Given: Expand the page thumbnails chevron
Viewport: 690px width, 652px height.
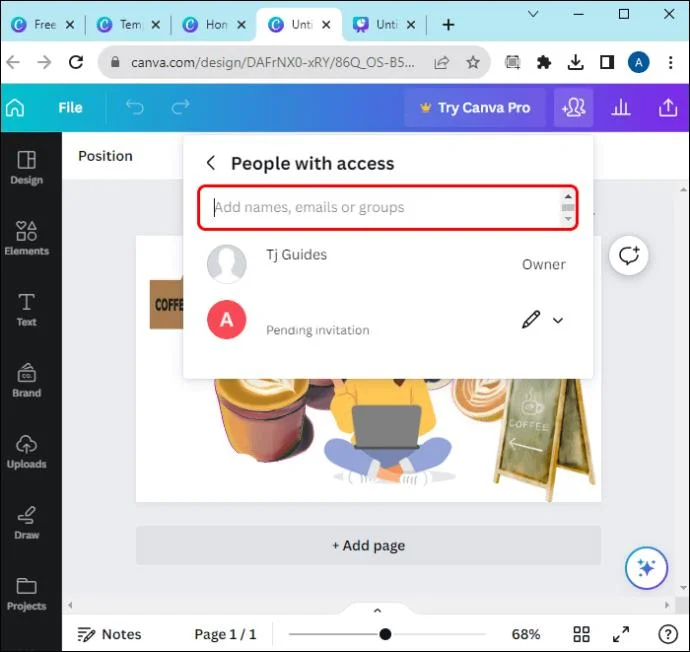Looking at the screenshot, I should coord(377,610).
